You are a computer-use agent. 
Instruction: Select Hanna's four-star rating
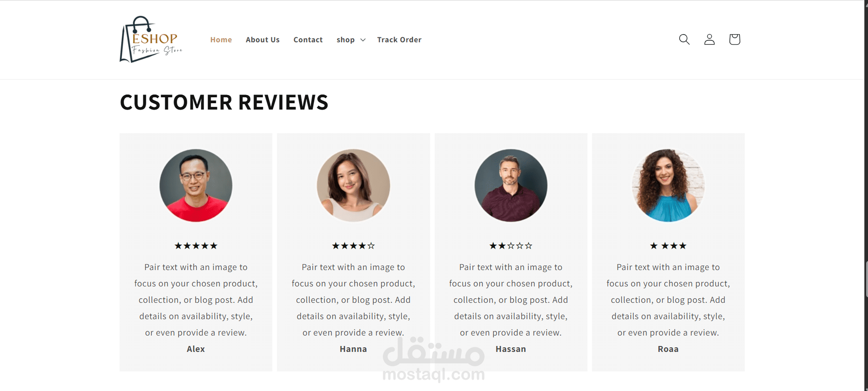click(353, 246)
